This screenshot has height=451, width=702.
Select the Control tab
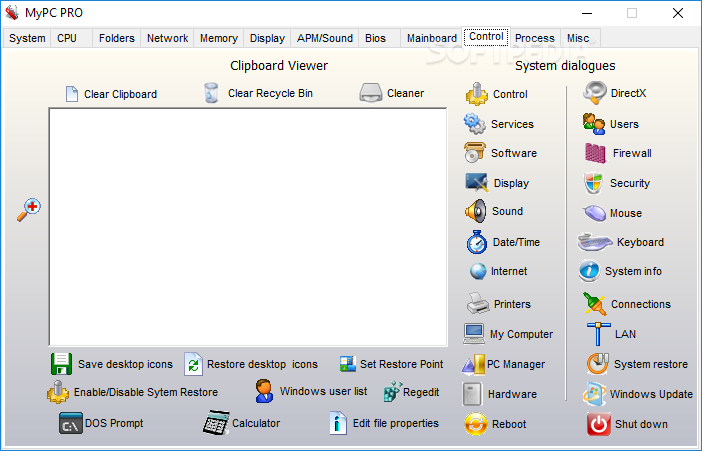pos(486,36)
